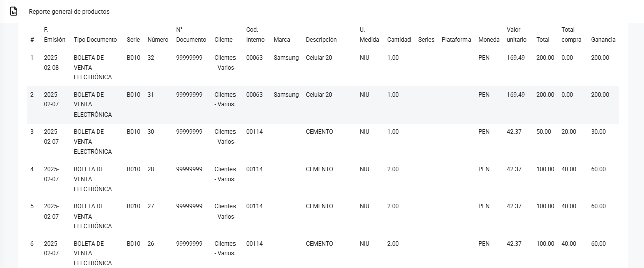Click the 'Tipo Documento' column header
This screenshot has height=268, width=644.
point(95,40)
